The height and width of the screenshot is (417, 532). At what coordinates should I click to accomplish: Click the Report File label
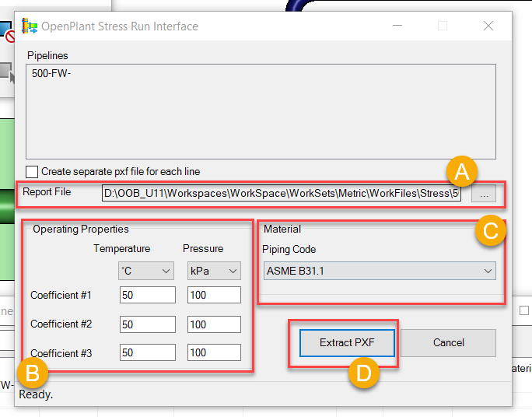47,192
